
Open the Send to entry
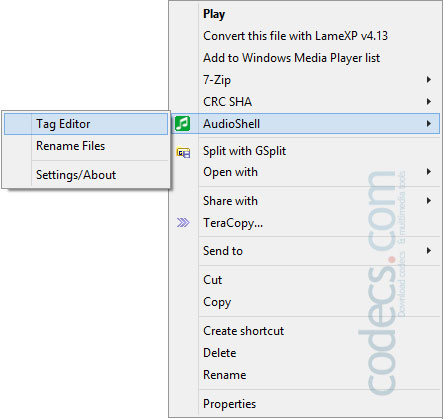(x=305, y=251)
